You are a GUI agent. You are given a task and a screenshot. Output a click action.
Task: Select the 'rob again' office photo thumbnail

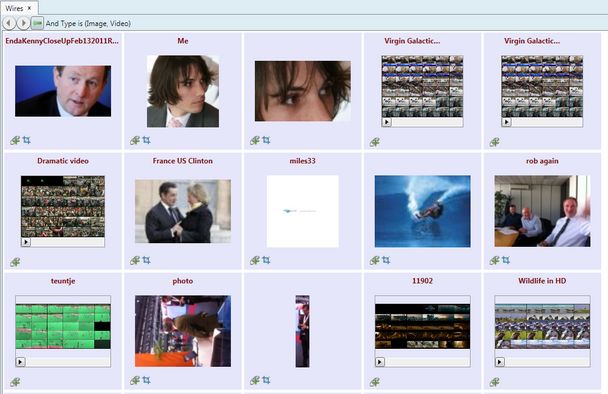[542, 211]
